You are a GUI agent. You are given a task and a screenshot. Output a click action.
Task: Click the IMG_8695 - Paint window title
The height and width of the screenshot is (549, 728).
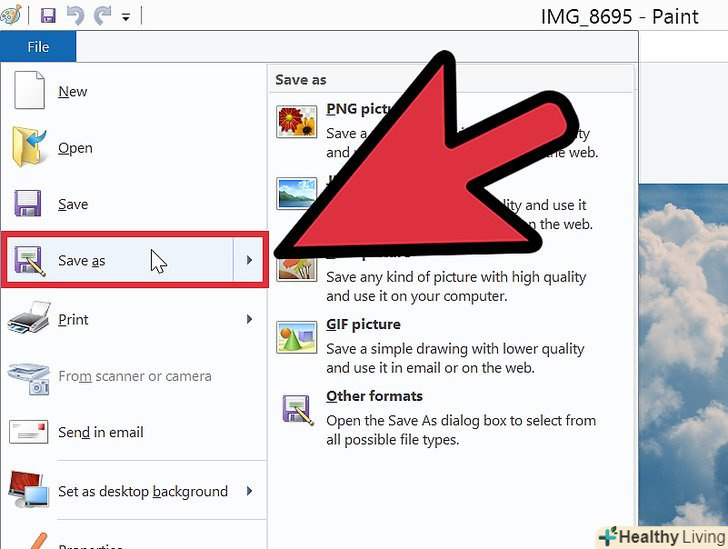tap(619, 17)
